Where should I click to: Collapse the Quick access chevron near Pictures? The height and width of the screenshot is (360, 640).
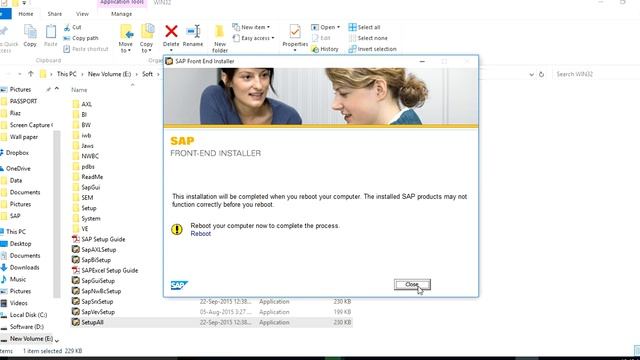pyautogui.click(x=57, y=89)
